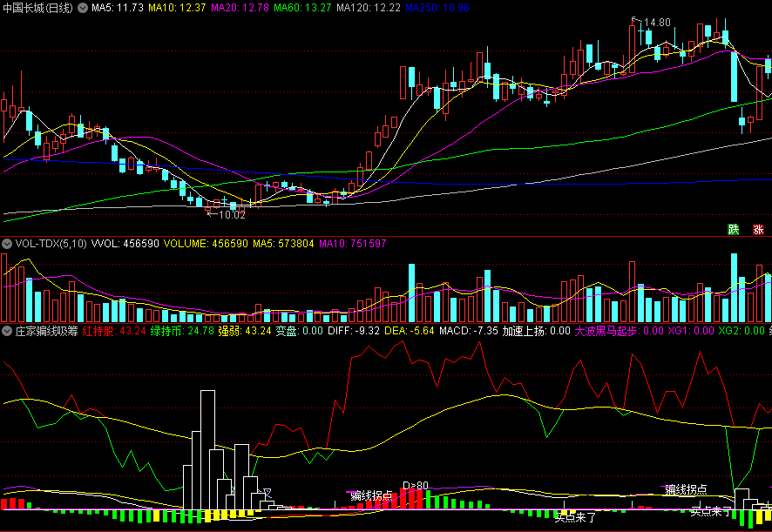Click the MA60: 13.27 label
The height and width of the screenshot is (532, 772).
[x=303, y=8]
